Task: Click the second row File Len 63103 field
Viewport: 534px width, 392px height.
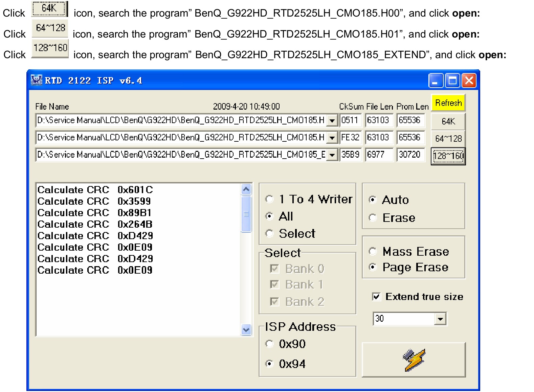Action: click(x=379, y=138)
